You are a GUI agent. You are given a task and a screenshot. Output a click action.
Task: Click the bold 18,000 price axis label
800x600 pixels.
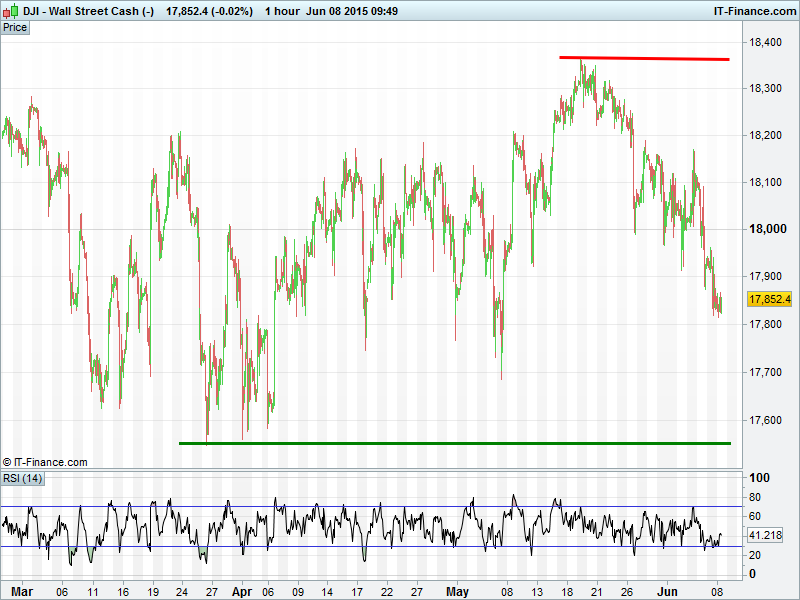point(765,229)
